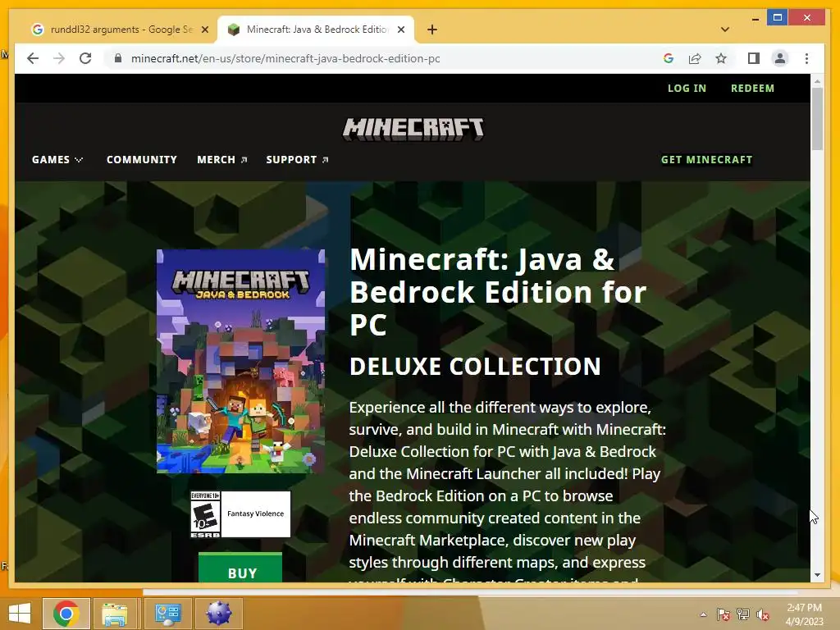Open File Explorer from taskbar
Image resolution: width=840 pixels, height=630 pixels.
click(115, 614)
